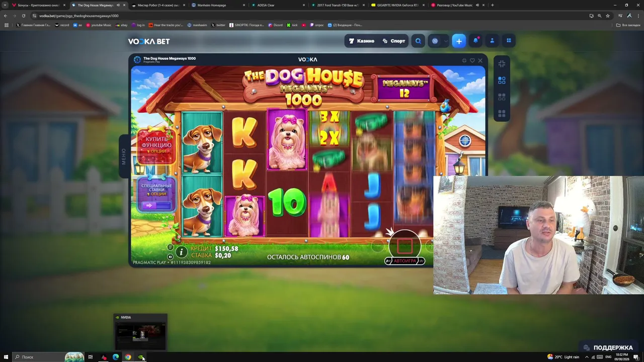Viewport: 644px width, 362px height.
Task: Switch to the ADESA Clear tab
Action: 278,5
